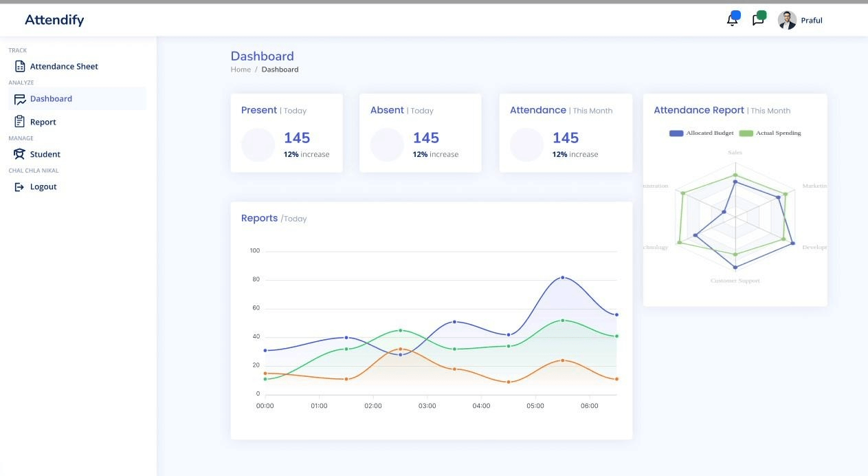Screen dimensions: 868x476
Task: Click the Dashboard chart icon in sidebar
Action: [x=20, y=99]
